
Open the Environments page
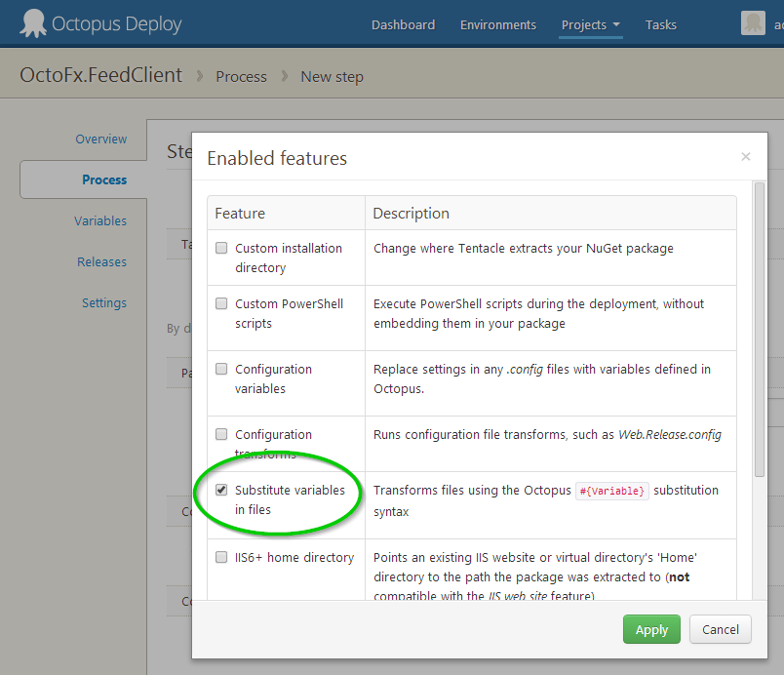point(497,24)
